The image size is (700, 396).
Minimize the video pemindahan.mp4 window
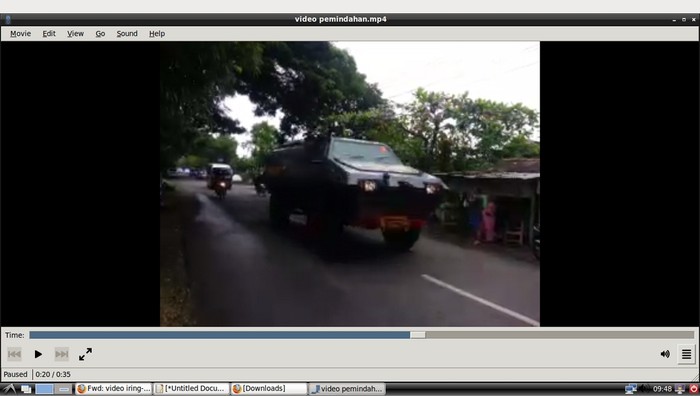tap(674, 20)
